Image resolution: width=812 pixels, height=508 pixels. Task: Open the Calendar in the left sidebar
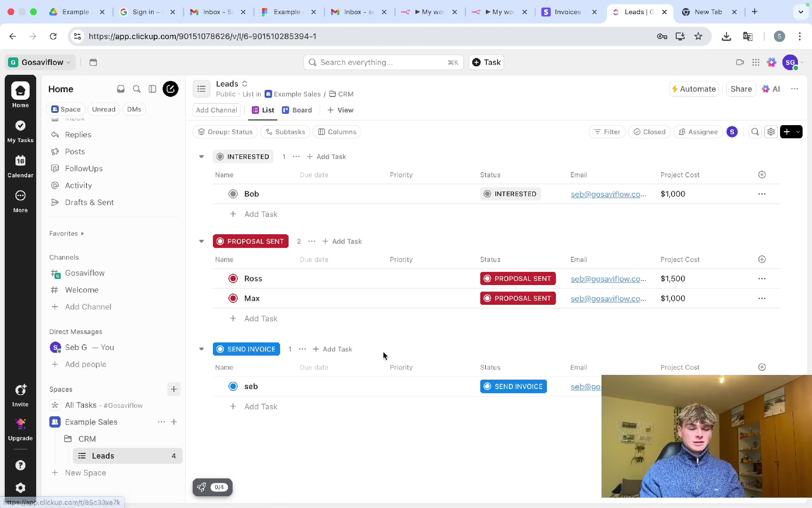point(20,166)
